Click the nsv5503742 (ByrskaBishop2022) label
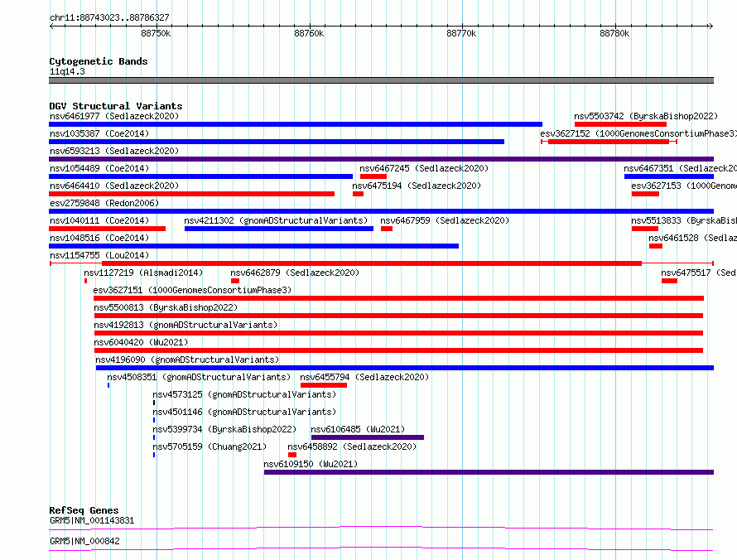 [x=646, y=116]
